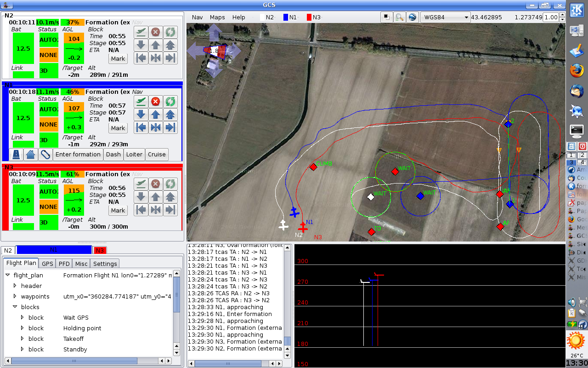Click the chain-link icon in N1 strip
588x368 pixels.
45,155
